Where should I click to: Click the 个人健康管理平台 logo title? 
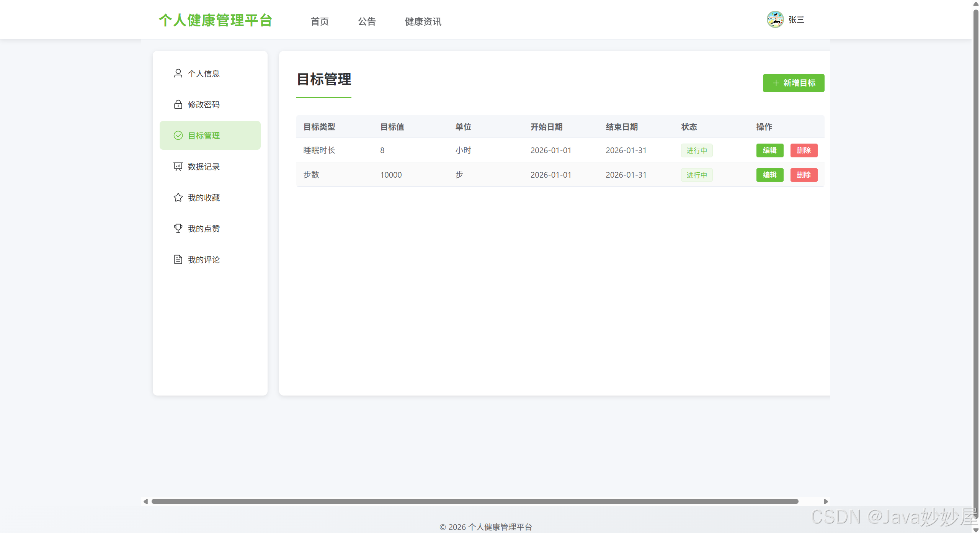click(x=216, y=21)
